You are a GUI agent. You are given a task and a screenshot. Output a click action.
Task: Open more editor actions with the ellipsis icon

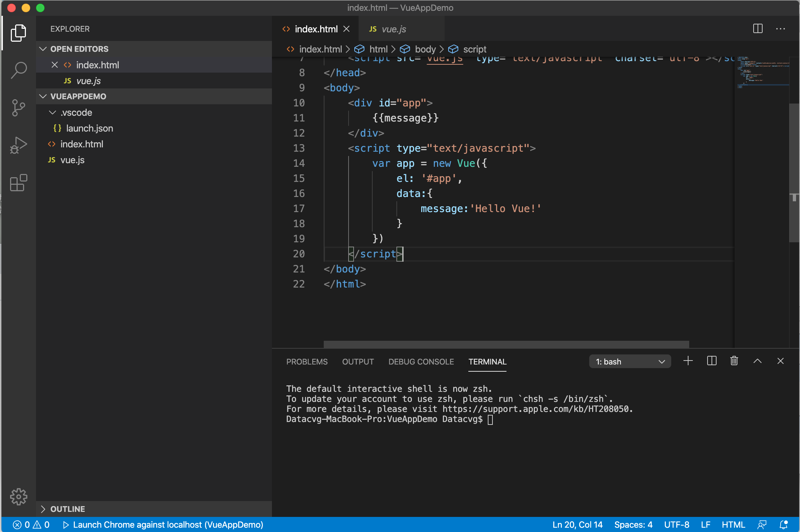780,29
